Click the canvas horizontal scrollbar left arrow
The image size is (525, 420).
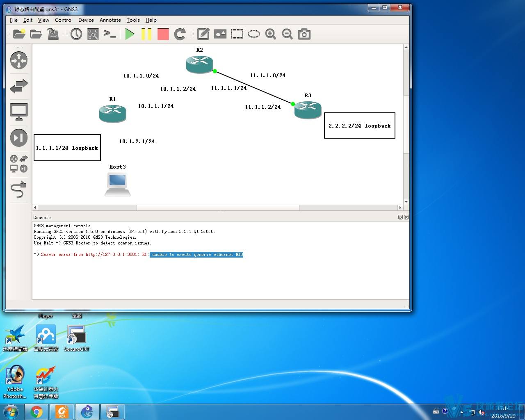(x=35, y=208)
